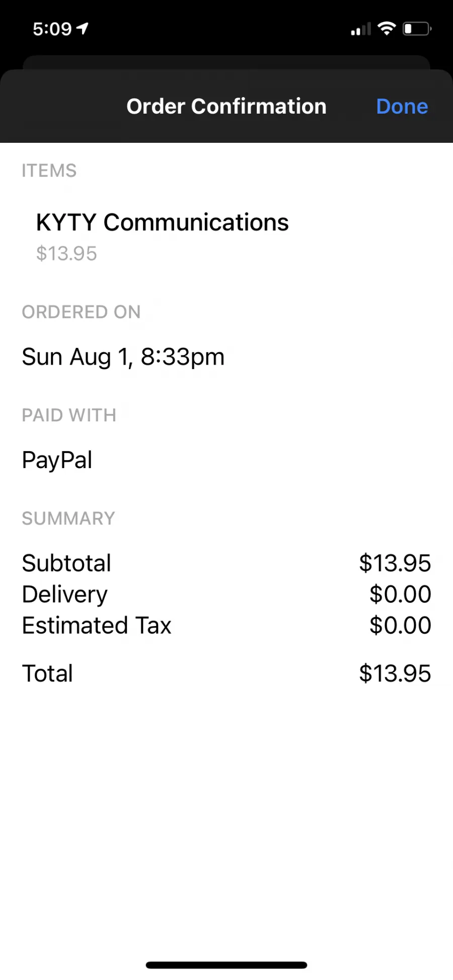Select the KYTY Communications item
The width and height of the screenshot is (453, 980).
point(162,222)
